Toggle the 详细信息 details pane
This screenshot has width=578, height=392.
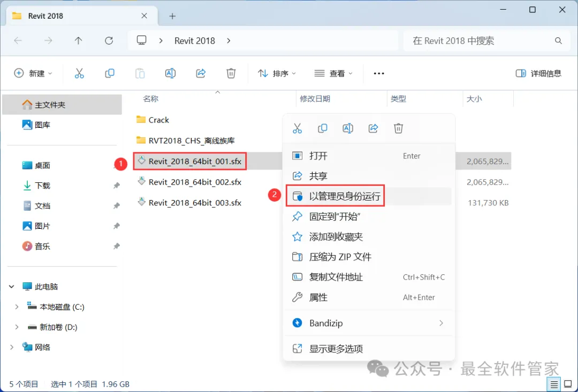538,73
